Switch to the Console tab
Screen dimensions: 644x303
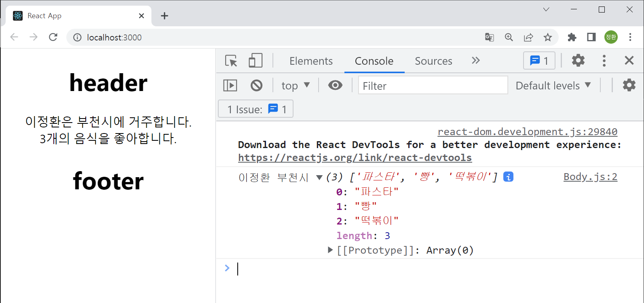pyautogui.click(x=374, y=61)
